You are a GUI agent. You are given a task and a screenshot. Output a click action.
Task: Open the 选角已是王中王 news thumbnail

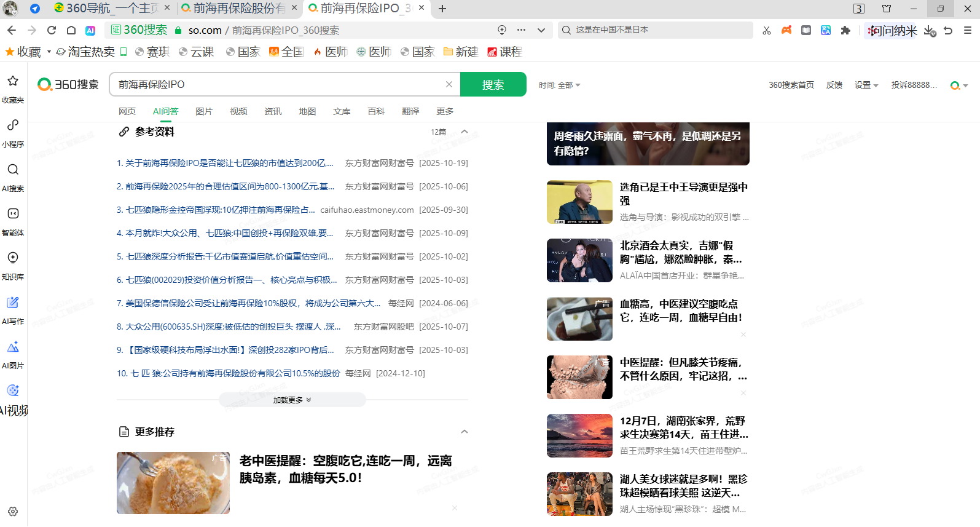[579, 202]
